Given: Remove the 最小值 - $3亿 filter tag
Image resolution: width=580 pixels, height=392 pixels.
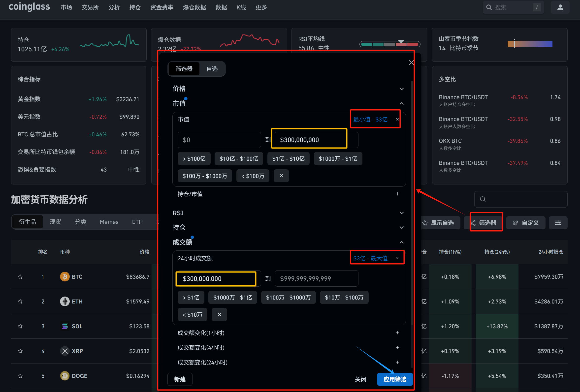Looking at the screenshot, I should point(397,119).
